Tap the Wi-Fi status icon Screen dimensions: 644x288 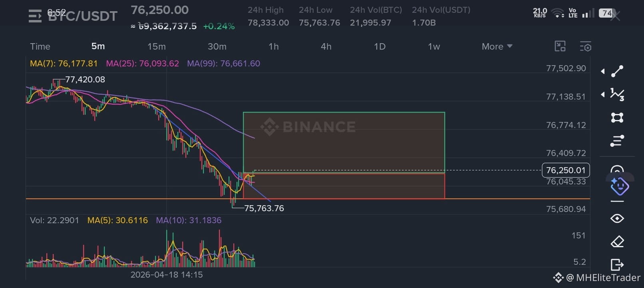[558, 13]
